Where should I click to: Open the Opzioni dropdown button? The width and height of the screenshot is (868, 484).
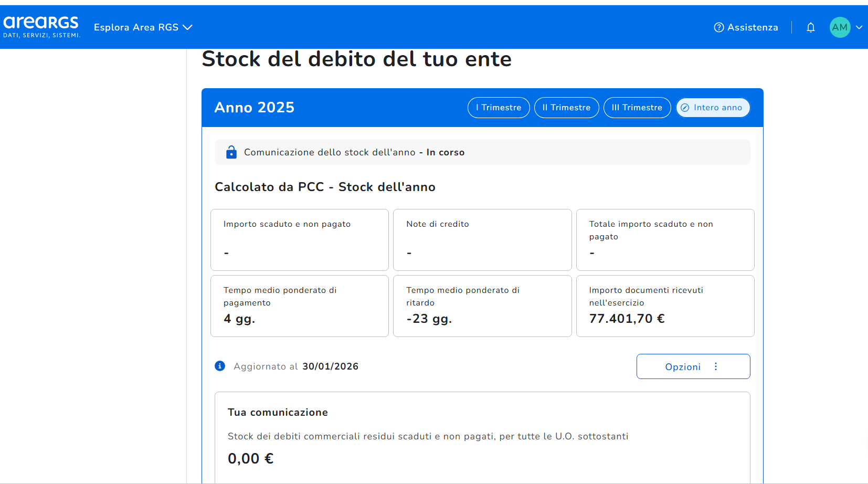click(x=693, y=366)
